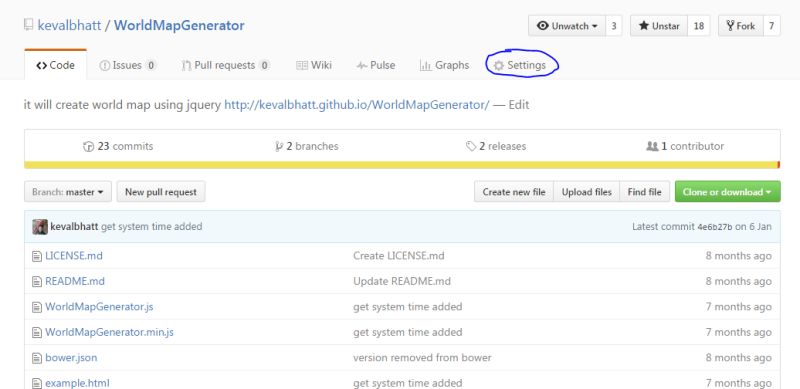Open the Pull requests tab
This screenshot has width=800, height=389.
point(225,65)
